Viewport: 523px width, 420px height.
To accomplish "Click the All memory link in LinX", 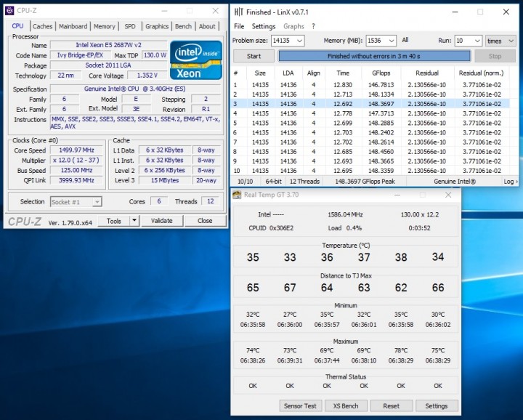I will coord(405,40).
